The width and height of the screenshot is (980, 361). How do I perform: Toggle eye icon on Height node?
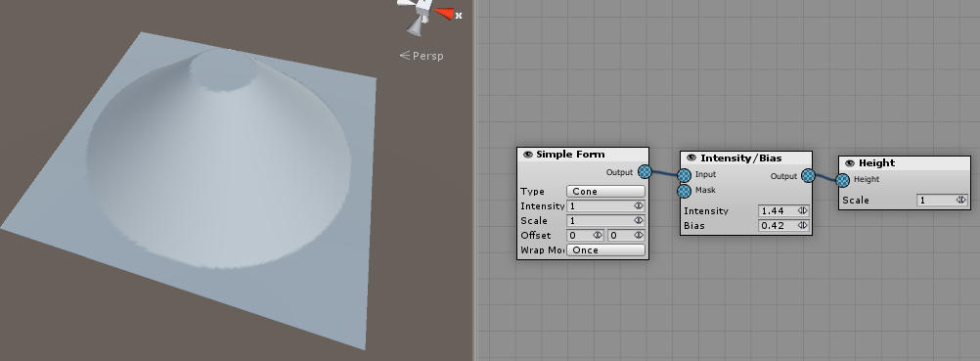click(850, 163)
